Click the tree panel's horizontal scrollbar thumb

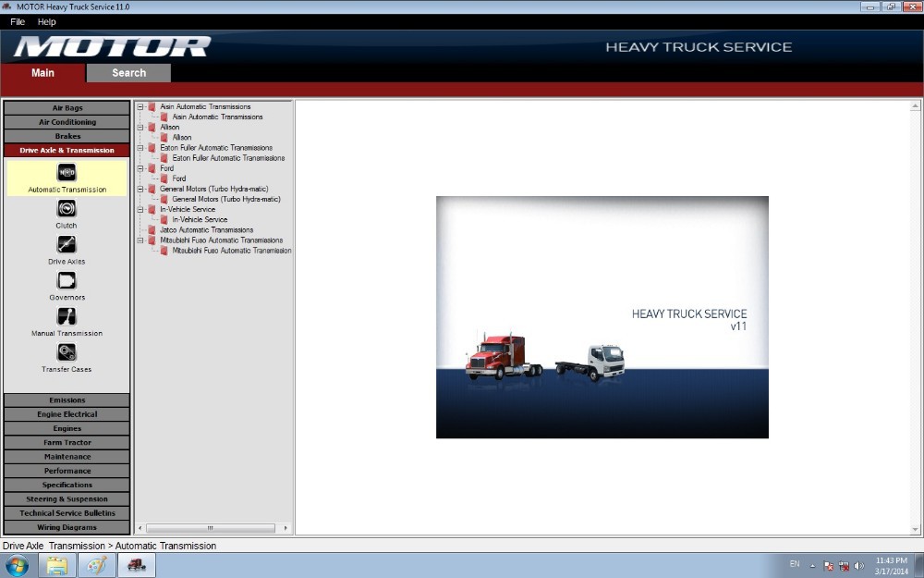211,528
